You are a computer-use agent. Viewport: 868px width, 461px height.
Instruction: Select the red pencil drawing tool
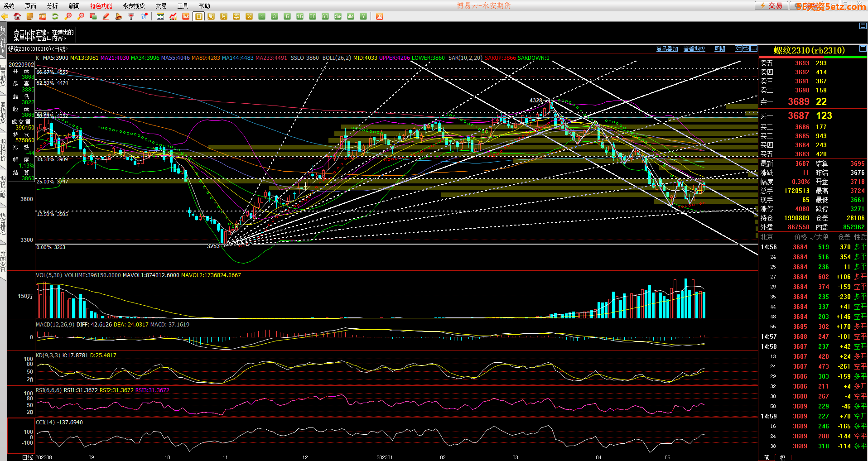(106, 16)
